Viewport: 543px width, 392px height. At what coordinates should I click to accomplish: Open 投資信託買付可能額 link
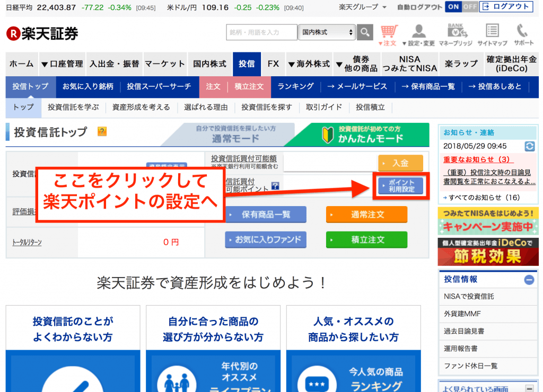click(x=244, y=158)
